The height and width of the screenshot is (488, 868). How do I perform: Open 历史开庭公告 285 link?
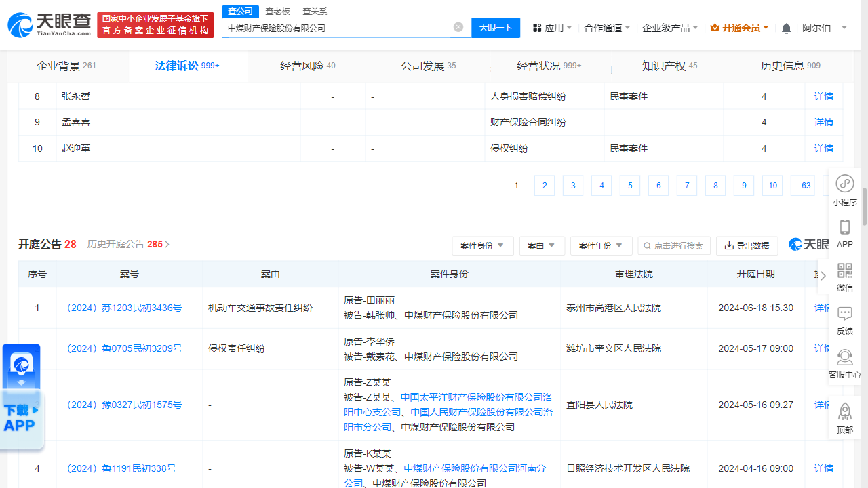pyautogui.click(x=127, y=245)
